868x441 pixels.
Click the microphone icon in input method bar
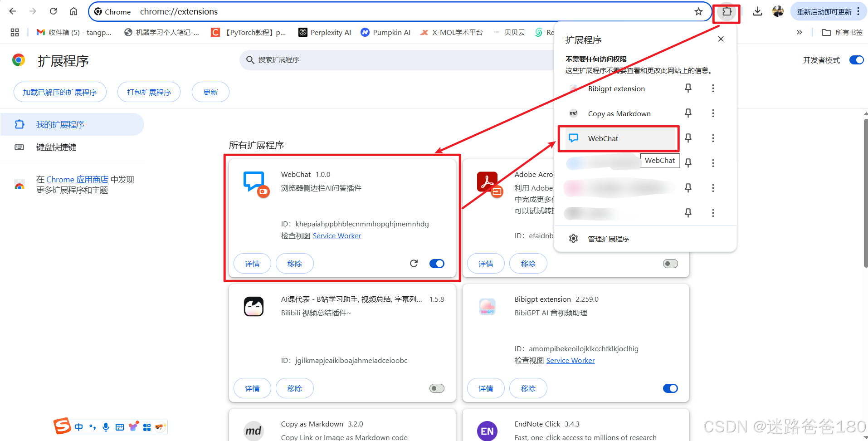106,427
